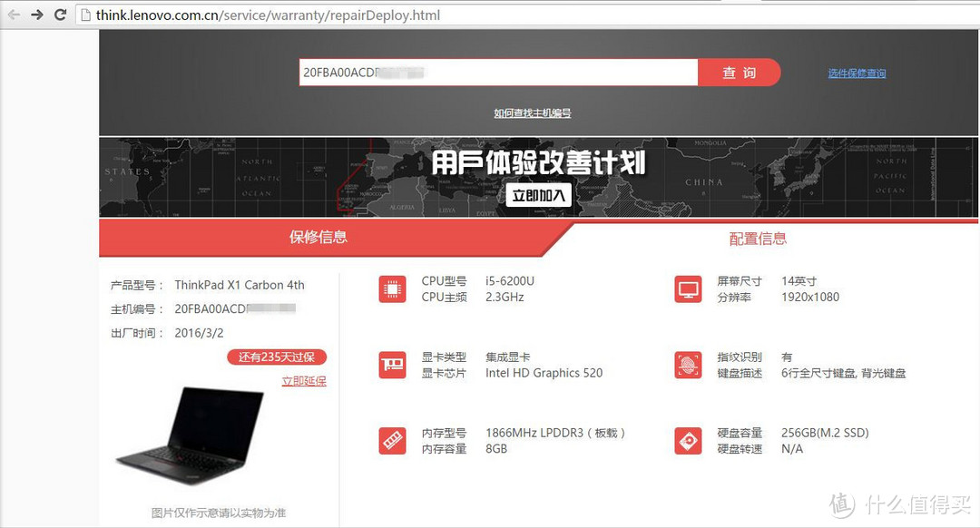Click the '键盘描述' label
This screenshot has height=528, width=980.
tap(740, 373)
